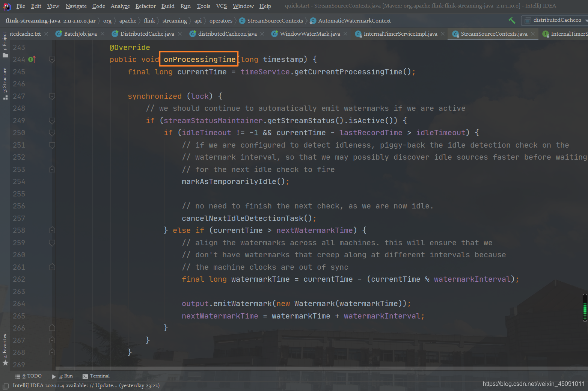Open the TODO tool window
Screen dimensions: 588x391
click(29, 376)
